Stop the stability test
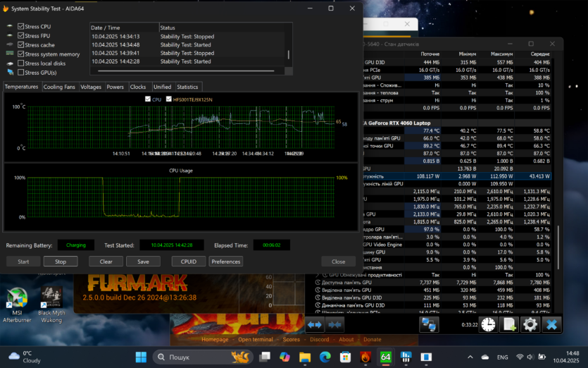This screenshot has height=368, width=588. point(61,262)
